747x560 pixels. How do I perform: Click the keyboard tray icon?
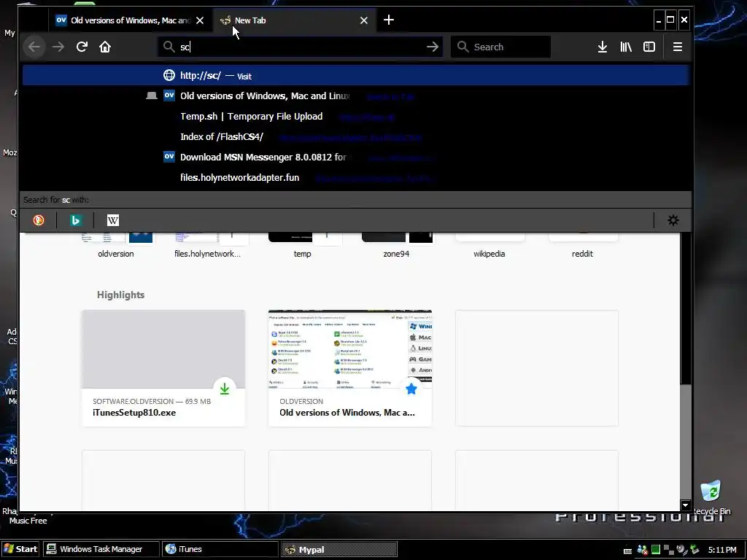click(628, 551)
